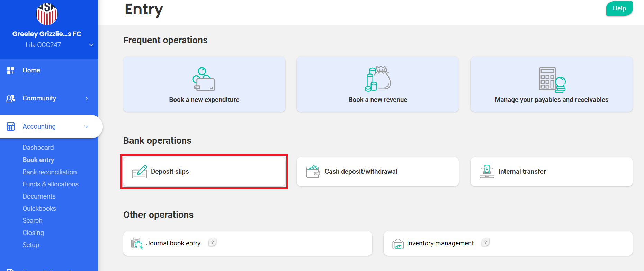This screenshot has height=271, width=644.
Task: Open help tooltip next to Inventory management
Action: [x=485, y=242]
